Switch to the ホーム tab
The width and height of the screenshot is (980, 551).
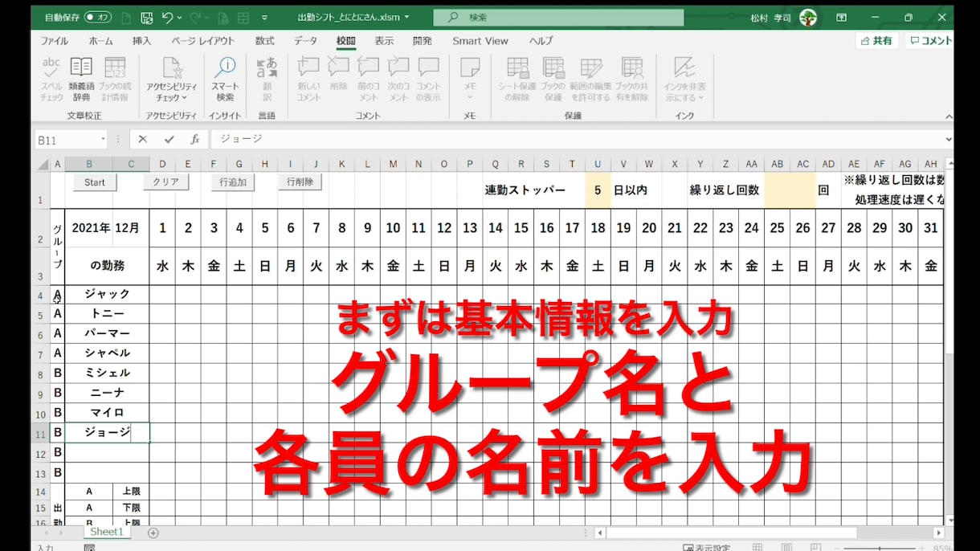coord(100,41)
